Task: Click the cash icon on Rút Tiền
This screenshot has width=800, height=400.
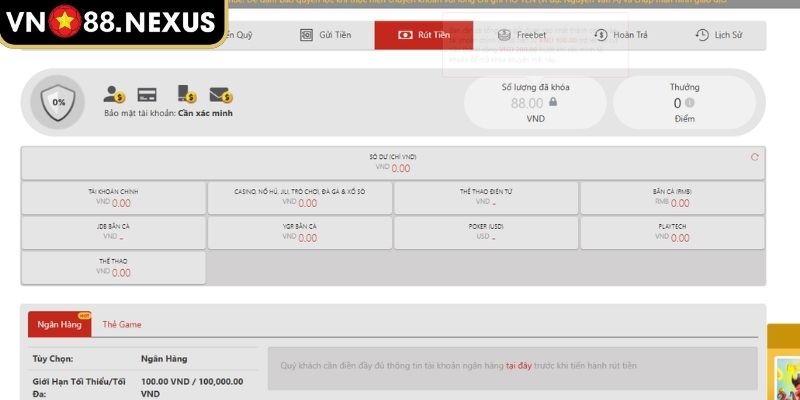Action: point(405,35)
